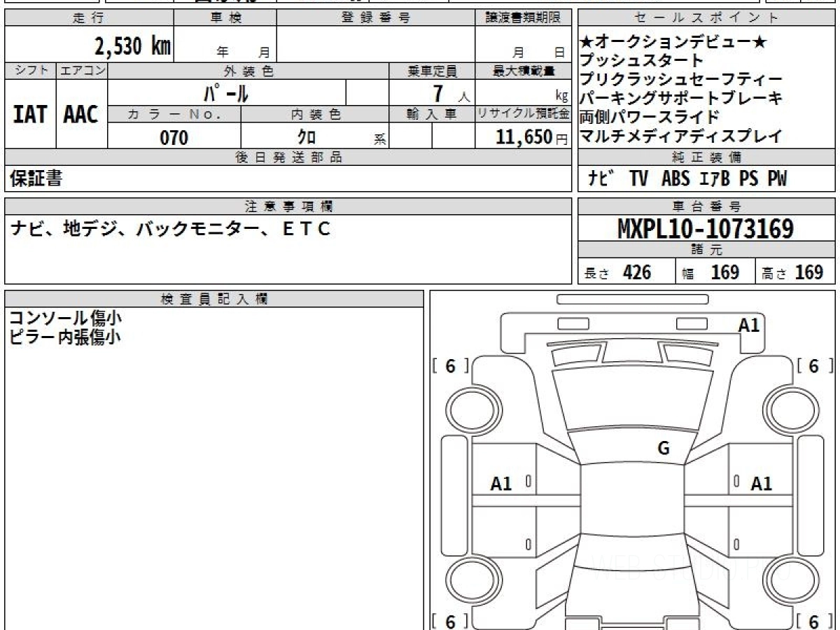Click the IAT transmission value
The image size is (840, 630).
[30, 115]
